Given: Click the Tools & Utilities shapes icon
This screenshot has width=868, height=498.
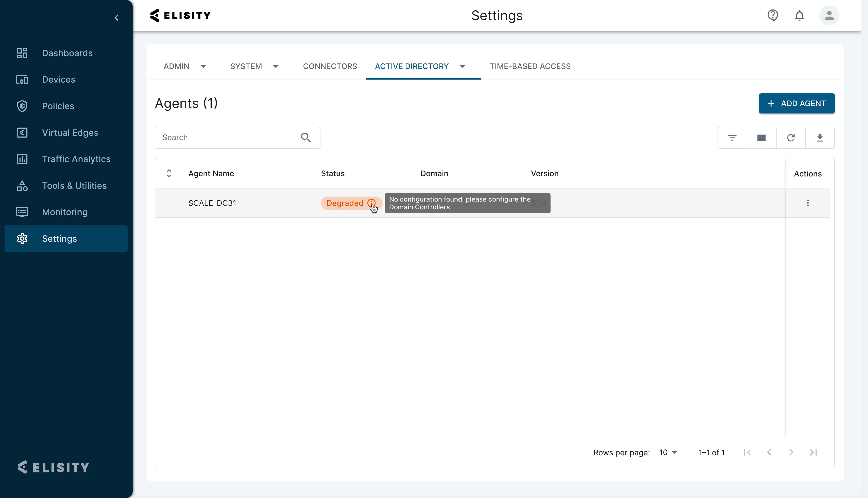Looking at the screenshot, I should coord(22,186).
